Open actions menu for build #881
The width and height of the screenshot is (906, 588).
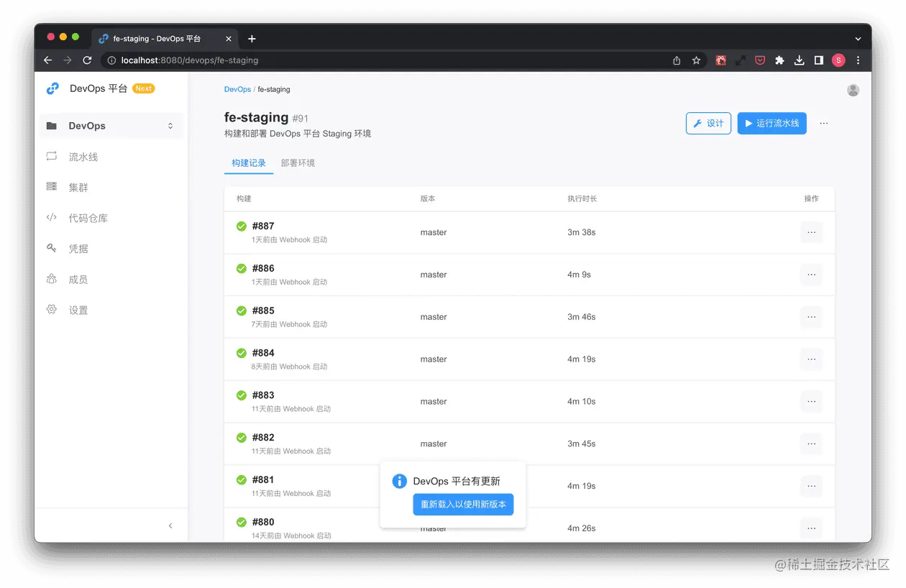(812, 486)
